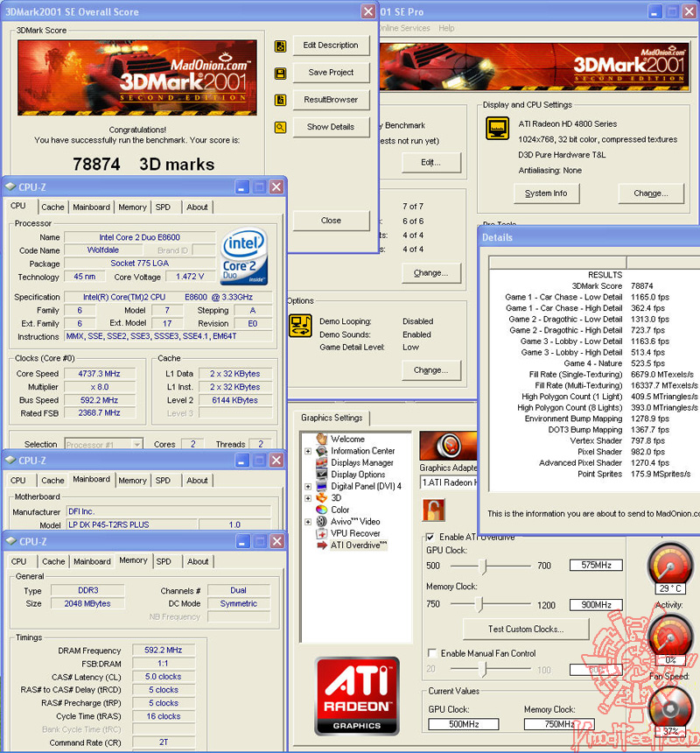Click the Close button in score window
Screen dimensions: 700x753
coord(331,221)
